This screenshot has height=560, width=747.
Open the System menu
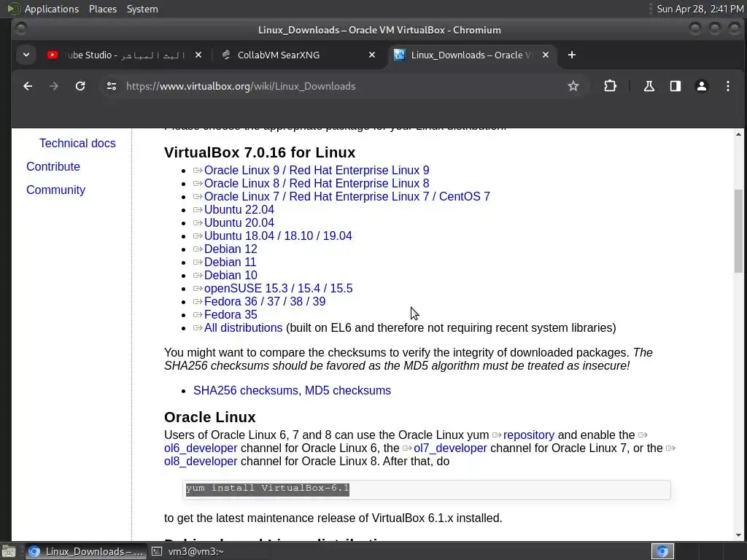pyautogui.click(x=142, y=9)
